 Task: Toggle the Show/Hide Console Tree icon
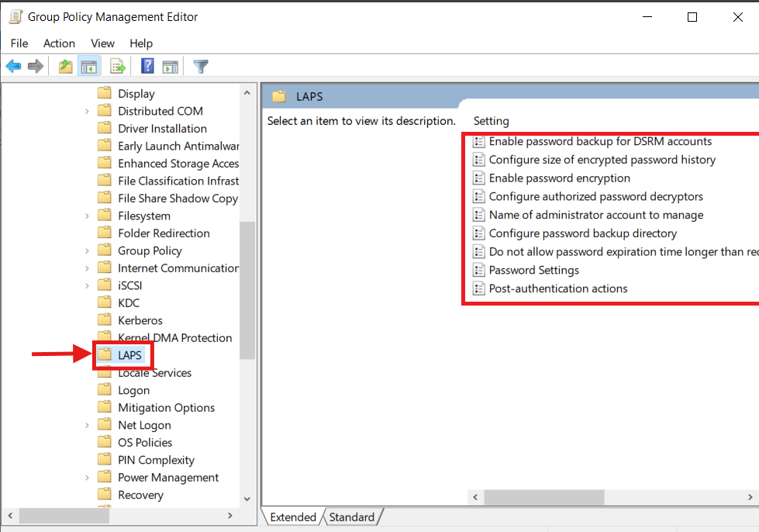(x=89, y=67)
